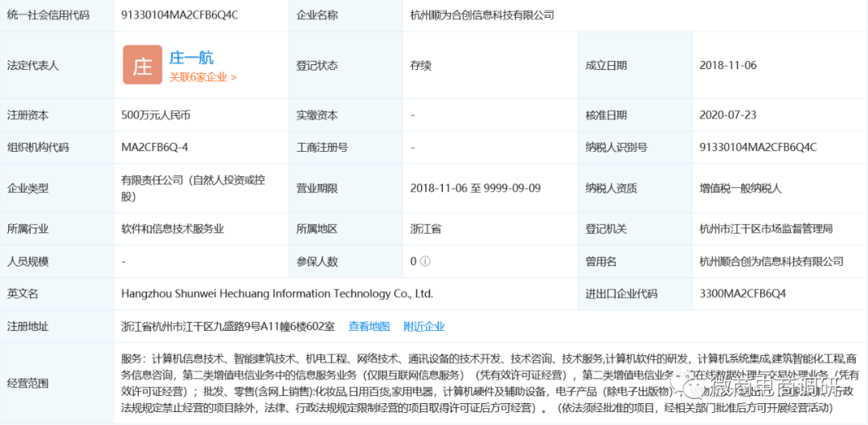Click the 所属地区 label

(x=317, y=228)
